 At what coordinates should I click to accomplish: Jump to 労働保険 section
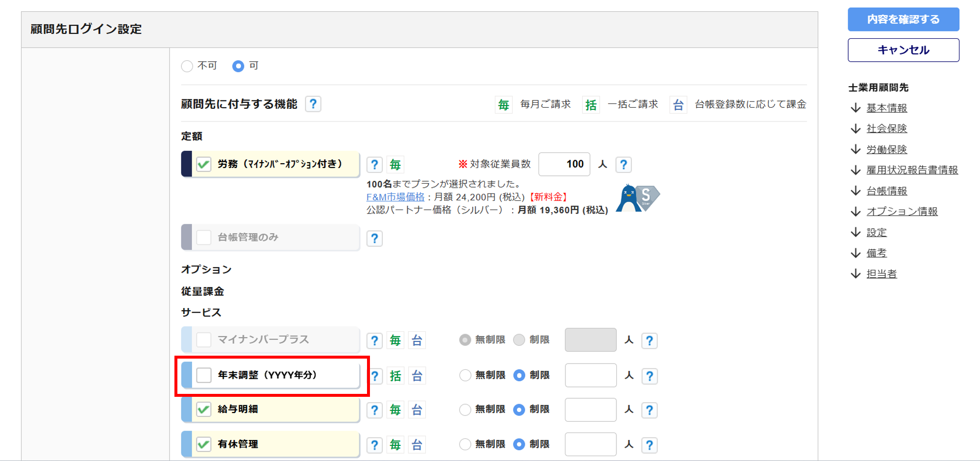887,149
